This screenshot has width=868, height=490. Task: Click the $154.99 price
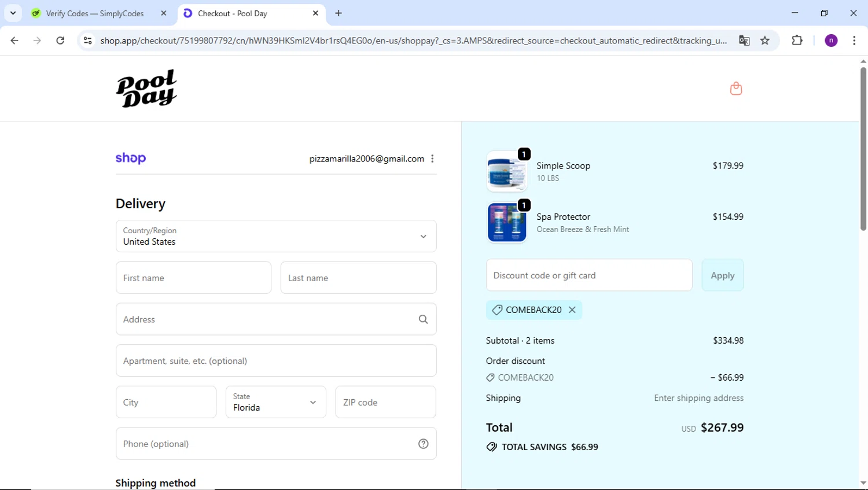coord(728,217)
